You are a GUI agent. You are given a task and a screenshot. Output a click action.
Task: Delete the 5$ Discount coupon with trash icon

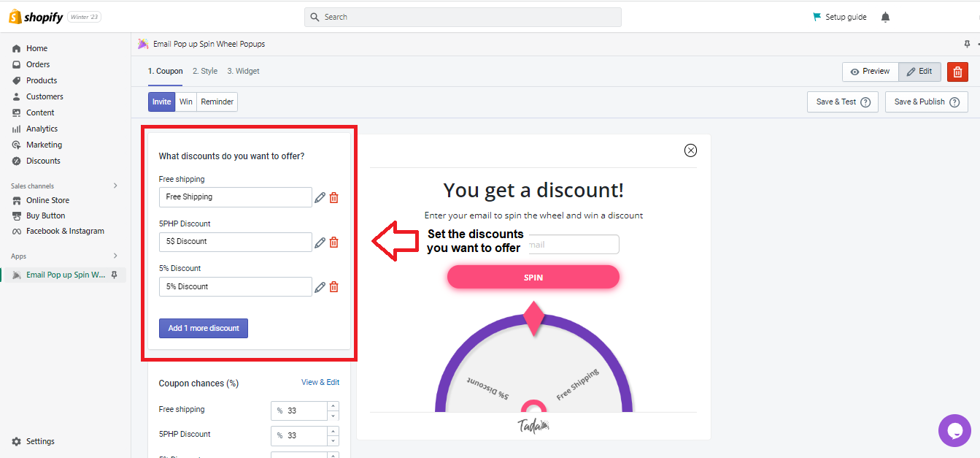tap(333, 243)
